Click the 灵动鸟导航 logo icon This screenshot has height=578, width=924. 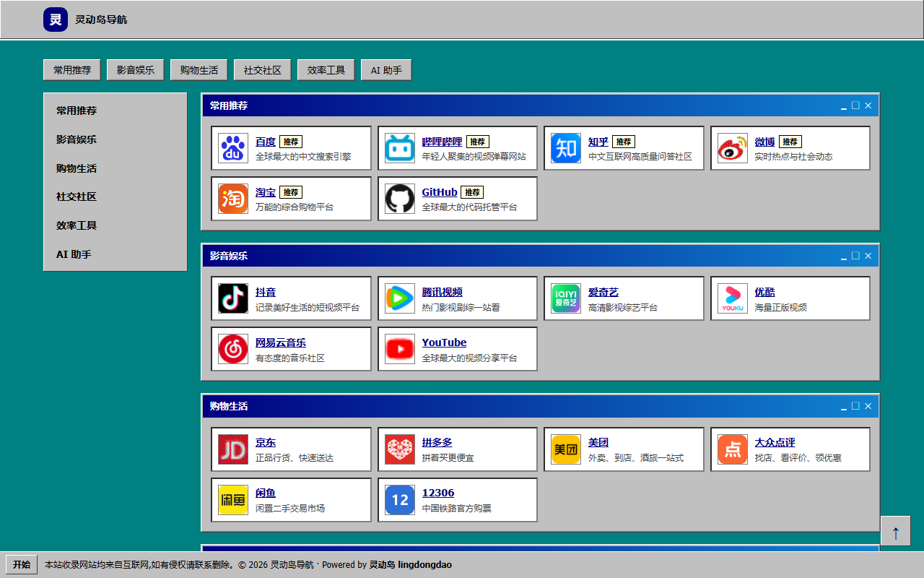56,20
